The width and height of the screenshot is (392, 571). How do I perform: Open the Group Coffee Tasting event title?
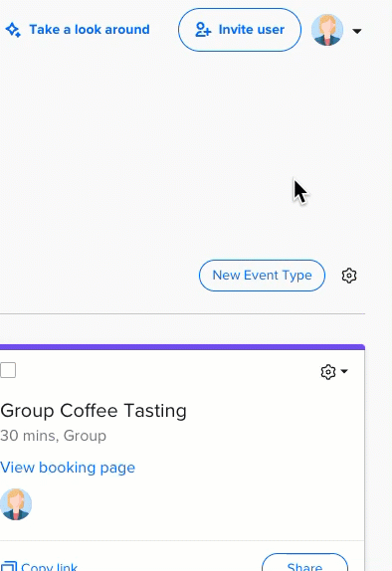(94, 411)
